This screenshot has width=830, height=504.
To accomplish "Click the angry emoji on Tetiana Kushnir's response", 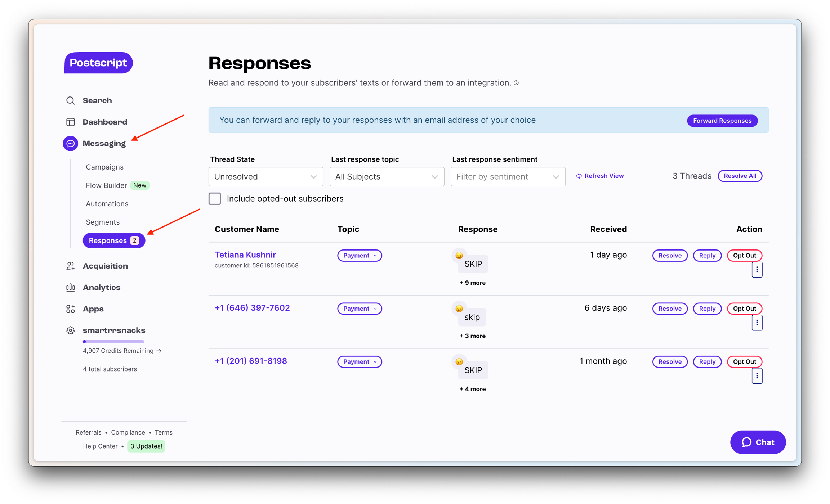I will pyautogui.click(x=459, y=255).
